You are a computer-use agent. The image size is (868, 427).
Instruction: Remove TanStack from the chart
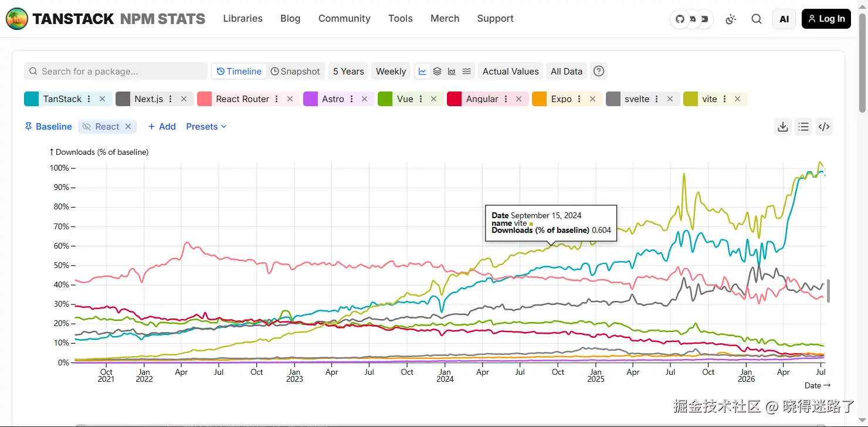pyautogui.click(x=102, y=99)
